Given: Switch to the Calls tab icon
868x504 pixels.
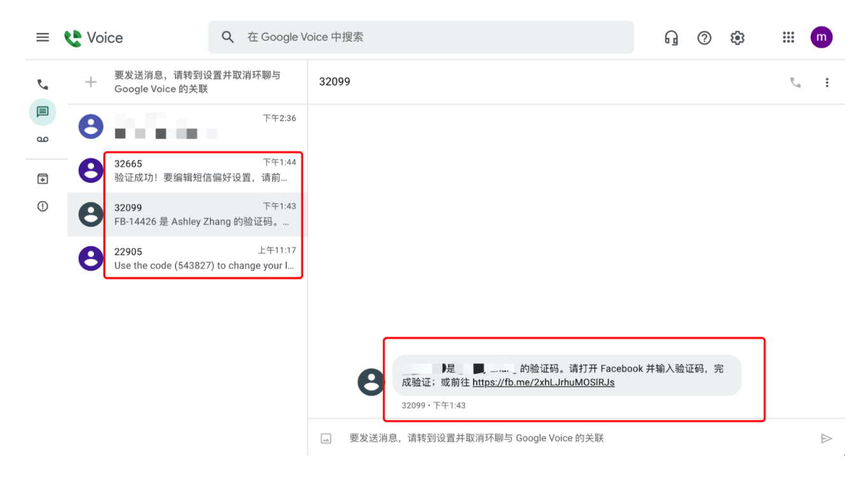Looking at the screenshot, I should coord(43,84).
